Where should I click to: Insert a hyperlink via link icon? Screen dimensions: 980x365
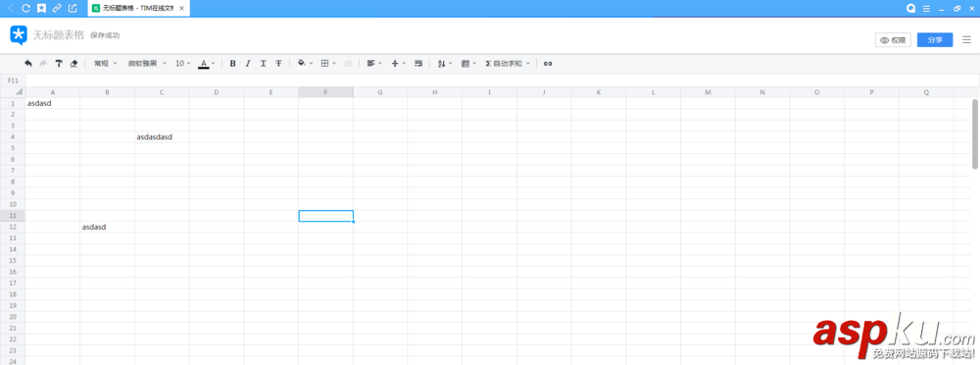coord(548,63)
